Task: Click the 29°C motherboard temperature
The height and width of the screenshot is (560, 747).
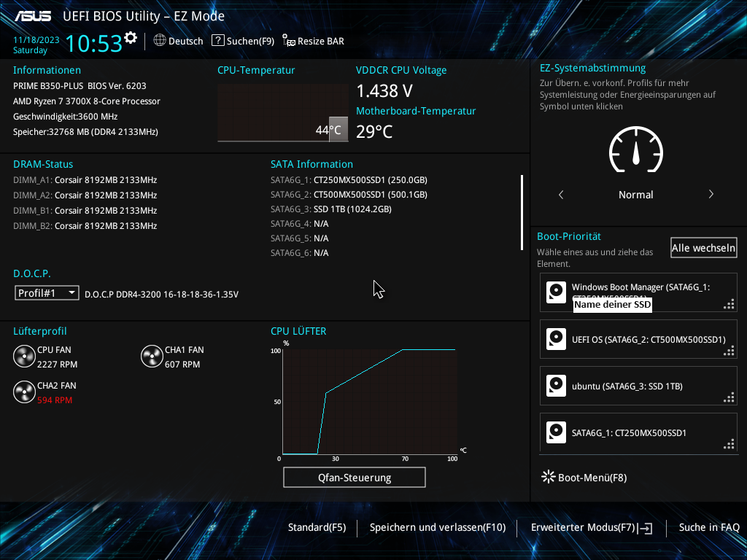Action: point(374,131)
